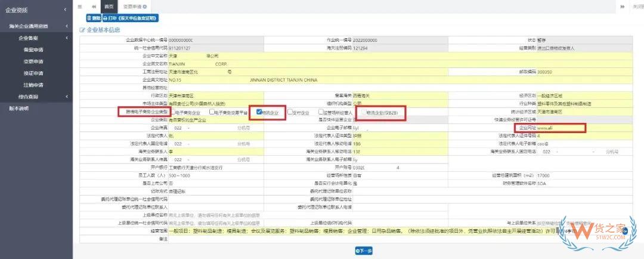Click the 法定代表人移动电话 field
644x259 pixels.
point(400,144)
